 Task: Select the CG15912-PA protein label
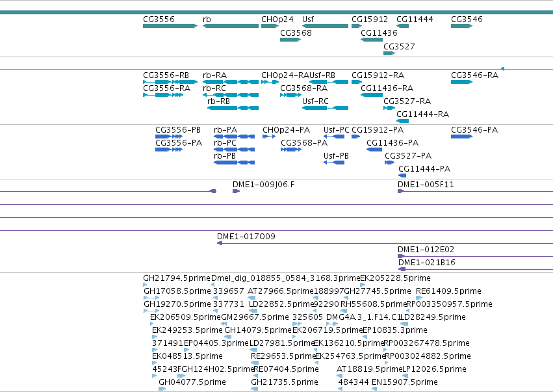(378, 130)
